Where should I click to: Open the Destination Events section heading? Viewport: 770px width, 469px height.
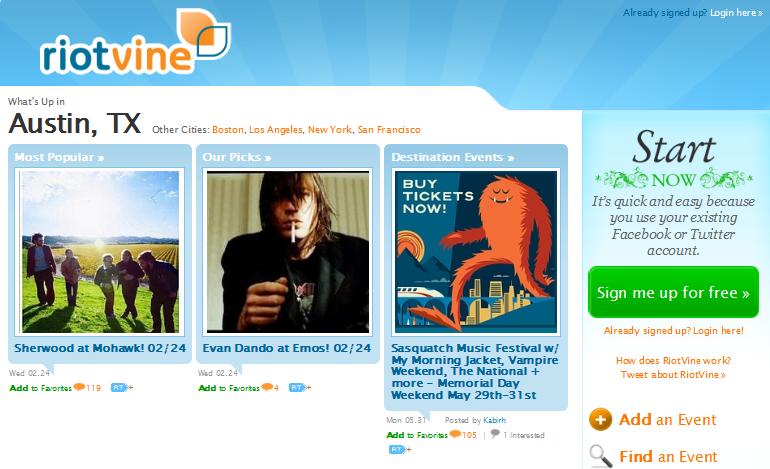(452, 157)
